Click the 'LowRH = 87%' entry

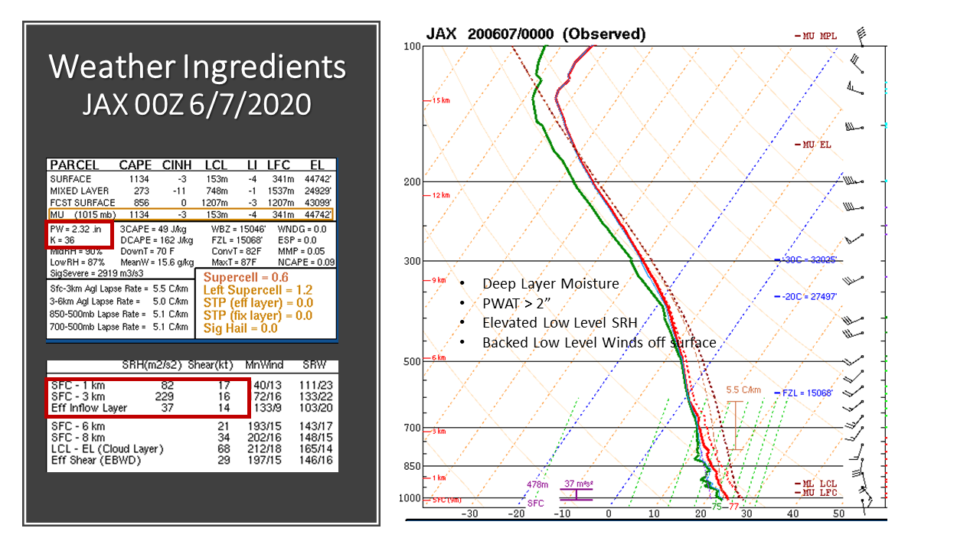pyautogui.click(x=77, y=262)
